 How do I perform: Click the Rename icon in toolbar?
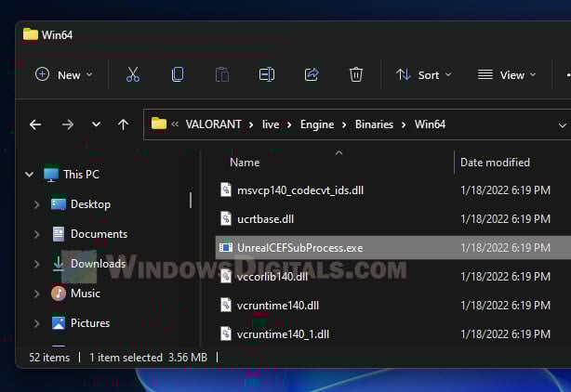267,74
